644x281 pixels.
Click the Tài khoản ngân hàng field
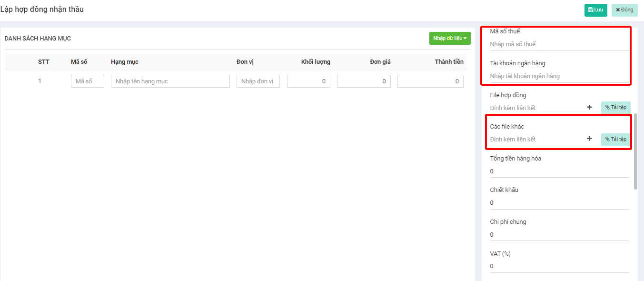pyautogui.click(x=559, y=76)
